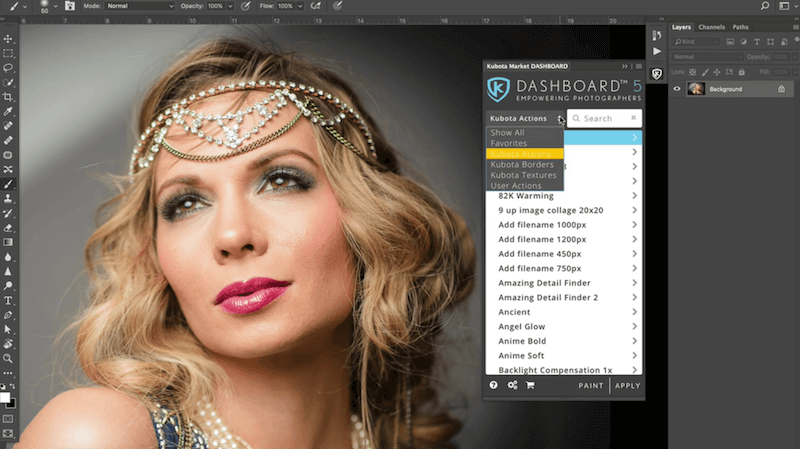Select the Crop tool
This screenshot has width=800, height=449.
click(x=8, y=97)
